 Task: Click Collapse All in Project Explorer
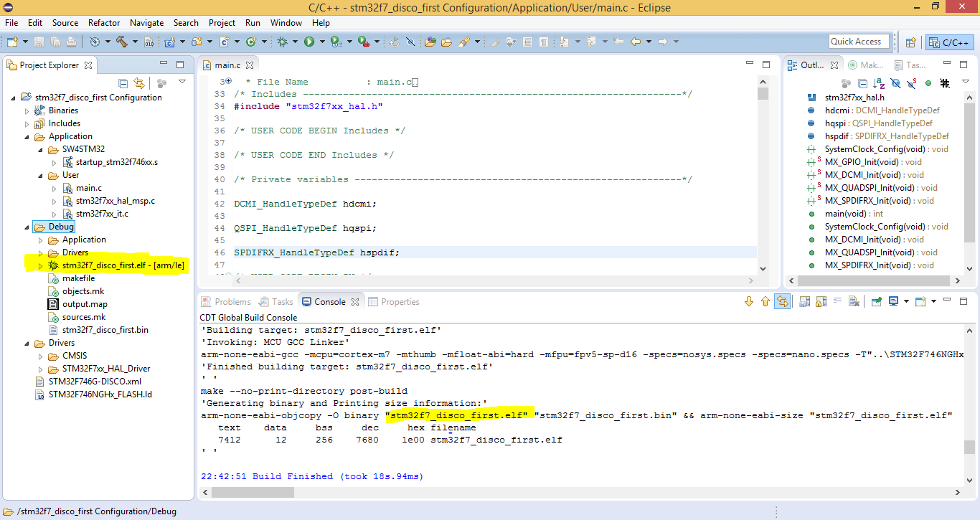click(x=123, y=83)
